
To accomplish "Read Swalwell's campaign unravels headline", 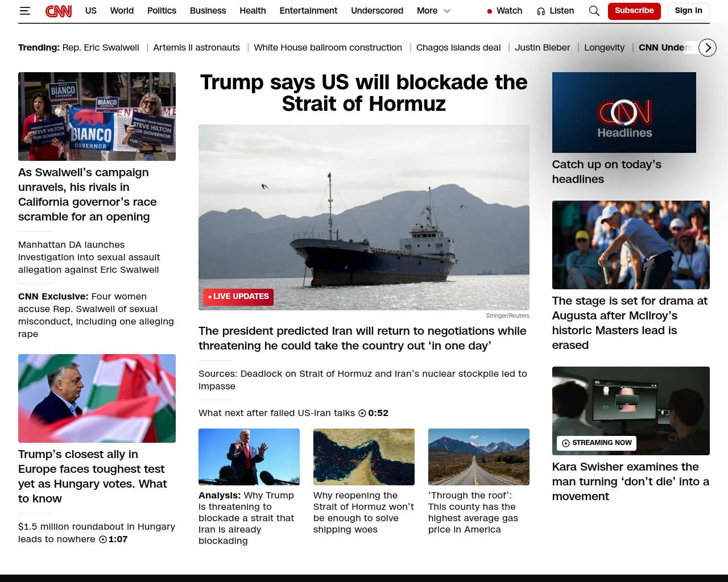I will point(88,194).
